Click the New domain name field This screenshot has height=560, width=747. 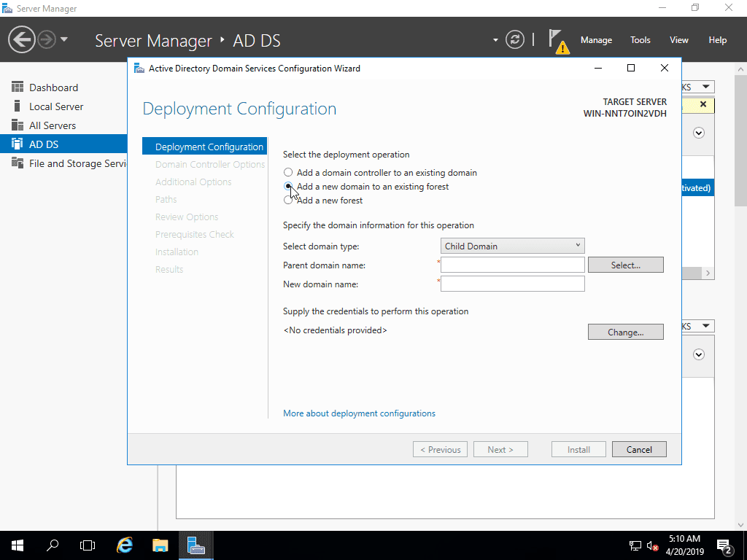tap(513, 284)
